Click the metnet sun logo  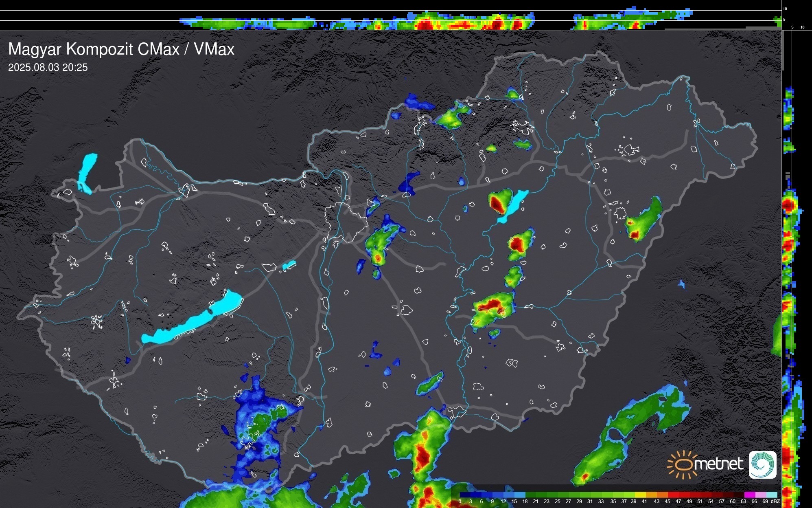point(684,464)
